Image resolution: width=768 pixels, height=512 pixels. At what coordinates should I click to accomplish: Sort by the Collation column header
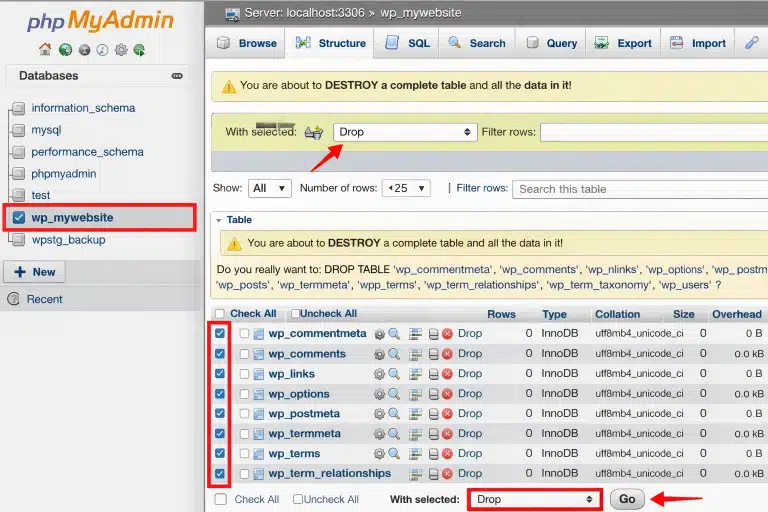click(x=618, y=315)
